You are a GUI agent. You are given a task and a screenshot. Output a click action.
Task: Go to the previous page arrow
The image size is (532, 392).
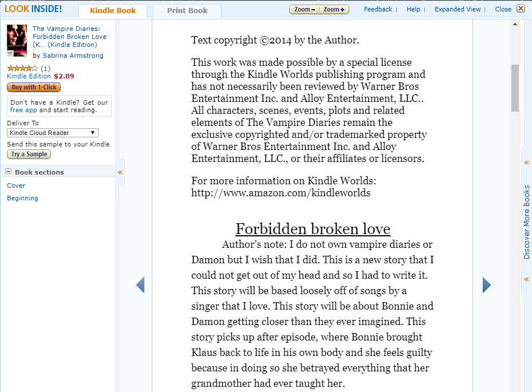(x=140, y=285)
